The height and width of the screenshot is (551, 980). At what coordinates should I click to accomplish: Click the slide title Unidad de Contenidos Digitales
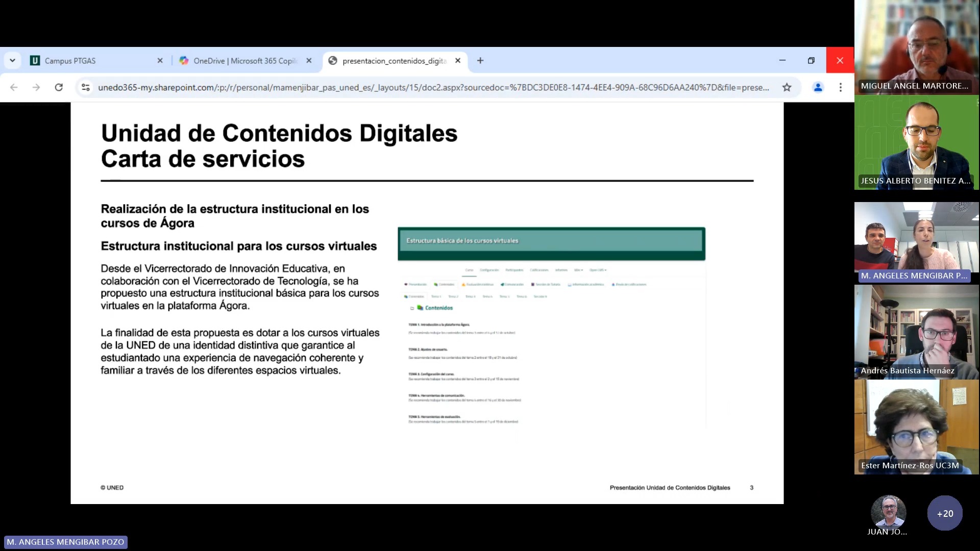[x=279, y=133]
